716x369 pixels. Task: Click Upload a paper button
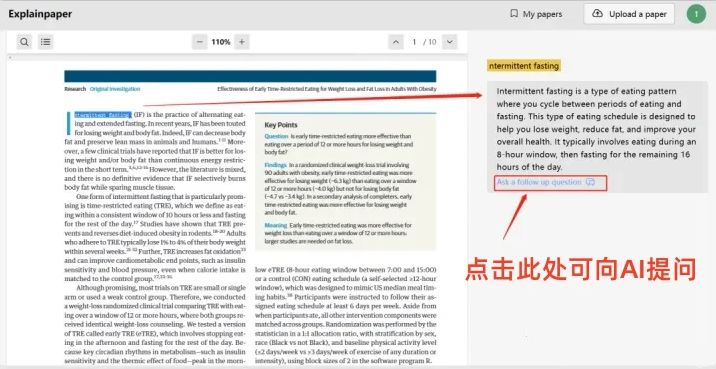[629, 14]
